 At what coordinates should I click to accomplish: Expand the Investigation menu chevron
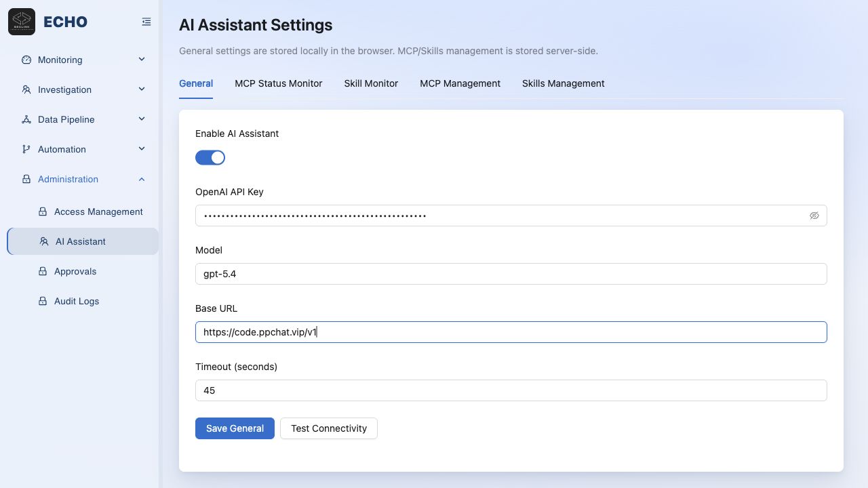click(x=142, y=89)
